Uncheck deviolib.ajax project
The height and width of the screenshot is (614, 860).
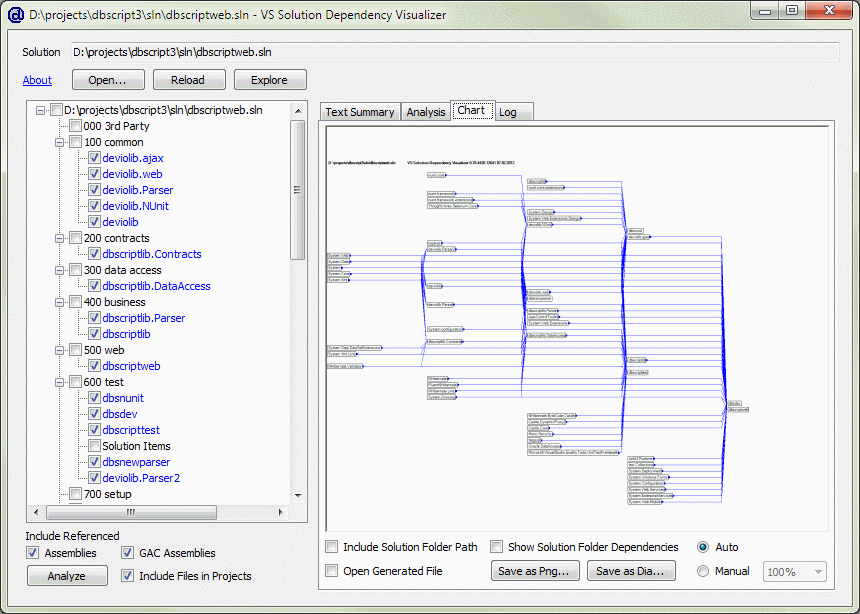[x=94, y=158]
